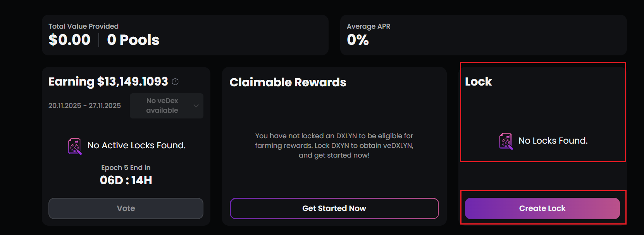Screen dimensions: 644x235
Task: Open the "No veDex available" selector
Action: click(x=162, y=106)
